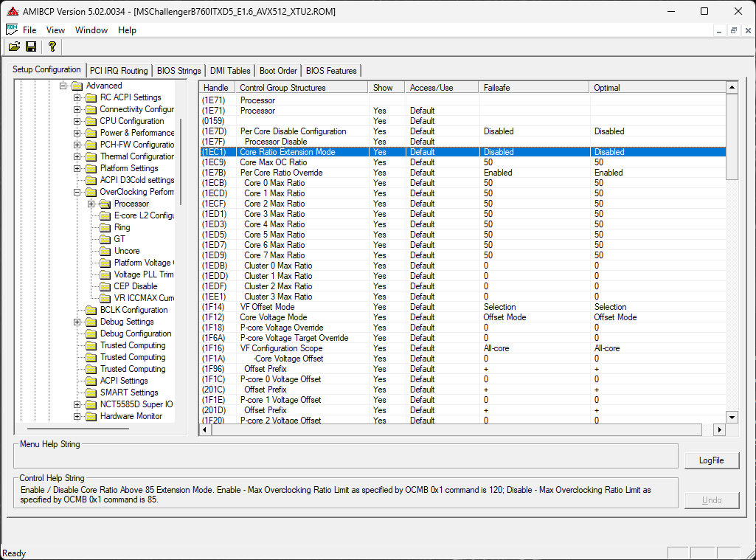Select the Voltage PLL Trim folder icon

[x=105, y=275]
